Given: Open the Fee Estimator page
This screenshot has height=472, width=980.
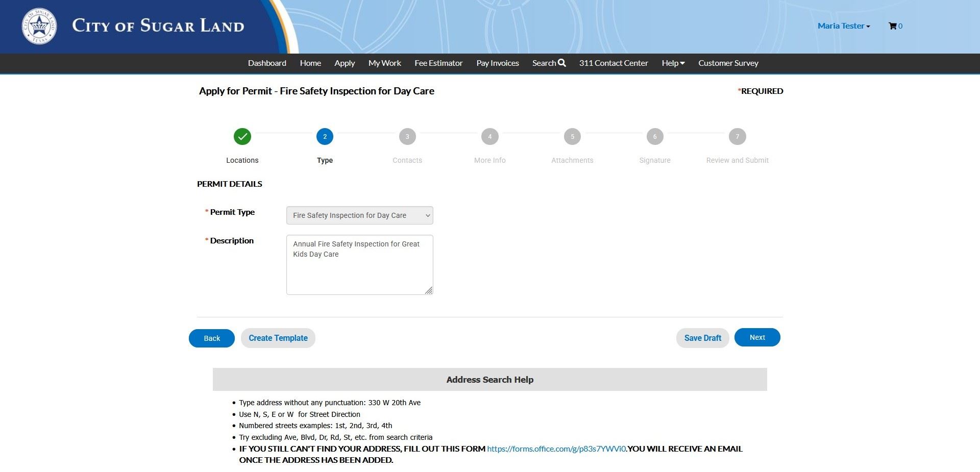Looking at the screenshot, I should click(x=438, y=62).
